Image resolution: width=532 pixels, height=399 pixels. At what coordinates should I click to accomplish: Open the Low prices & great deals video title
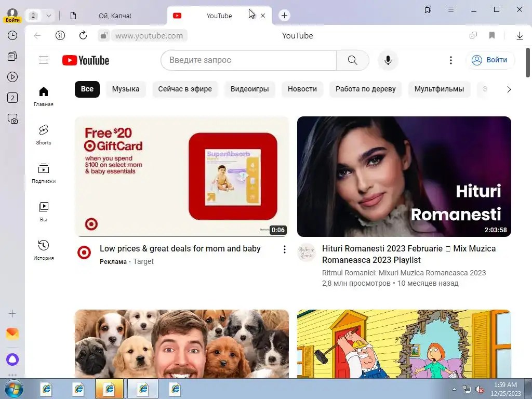tap(180, 249)
